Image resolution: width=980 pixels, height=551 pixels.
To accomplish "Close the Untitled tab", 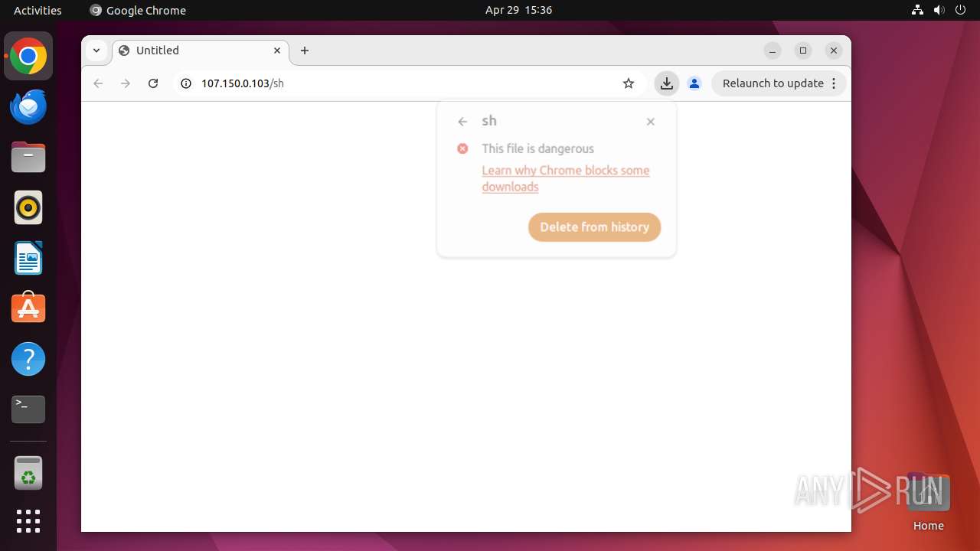I will [277, 51].
